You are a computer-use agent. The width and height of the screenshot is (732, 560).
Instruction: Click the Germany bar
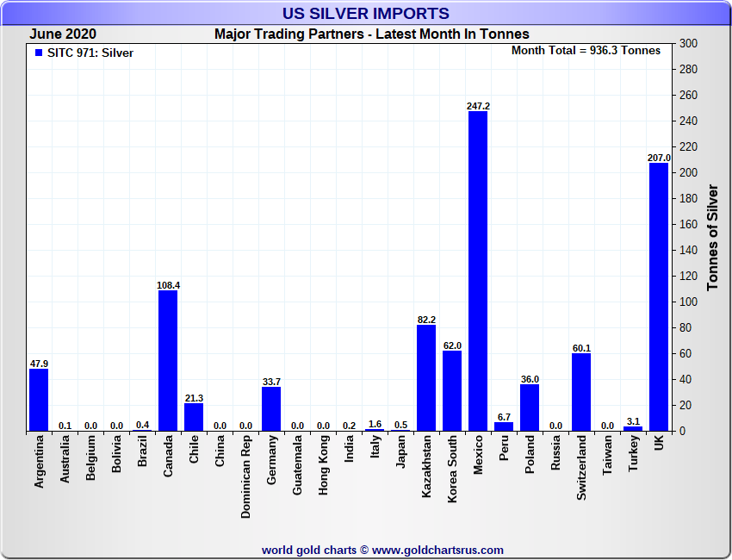[x=271, y=408]
